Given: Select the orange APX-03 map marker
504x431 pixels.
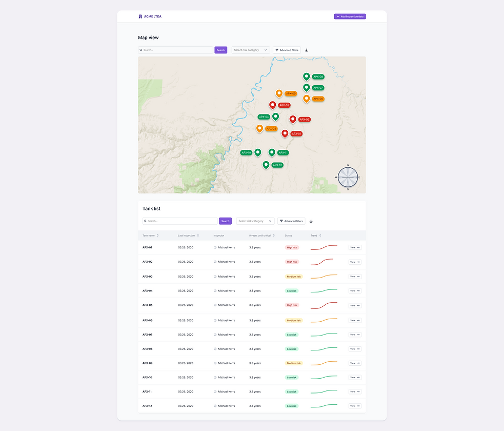Looking at the screenshot, I should pos(260,128).
